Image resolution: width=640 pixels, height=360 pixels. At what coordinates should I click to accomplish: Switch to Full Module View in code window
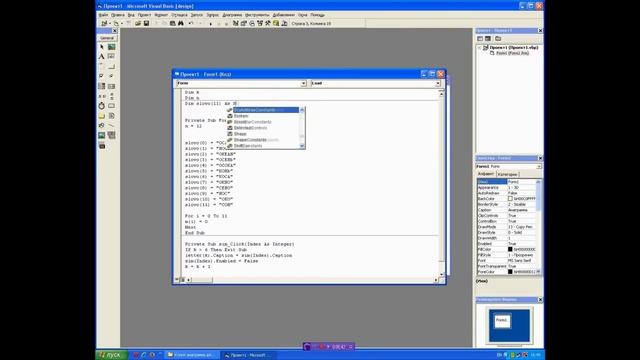coord(182,280)
